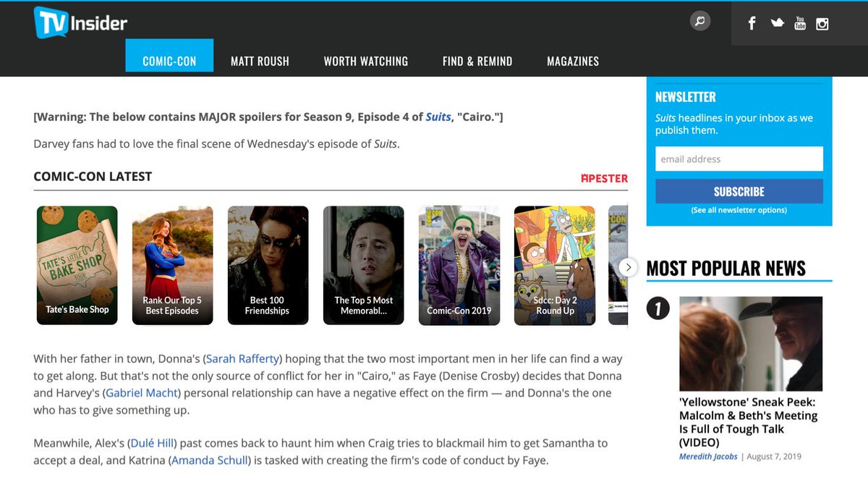
Task: Select the Comic-Con nav tab
Action: pyautogui.click(x=169, y=56)
